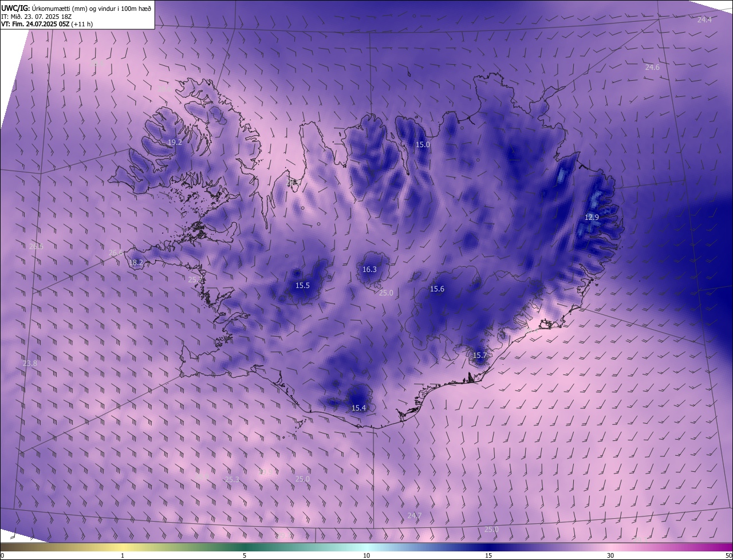This screenshot has width=733, height=560.
Task: Click the 15.6 value on Vatnajökull glacier
Action: pos(437,289)
